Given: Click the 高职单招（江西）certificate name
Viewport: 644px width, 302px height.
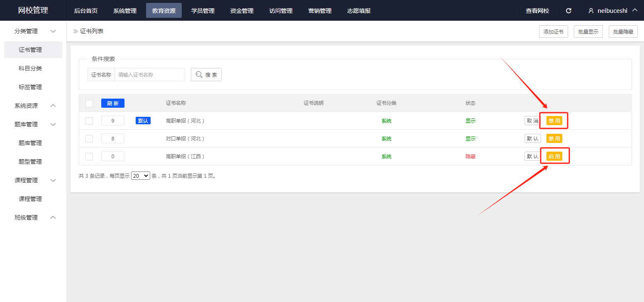Looking at the screenshot, I should tap(185, 157).
